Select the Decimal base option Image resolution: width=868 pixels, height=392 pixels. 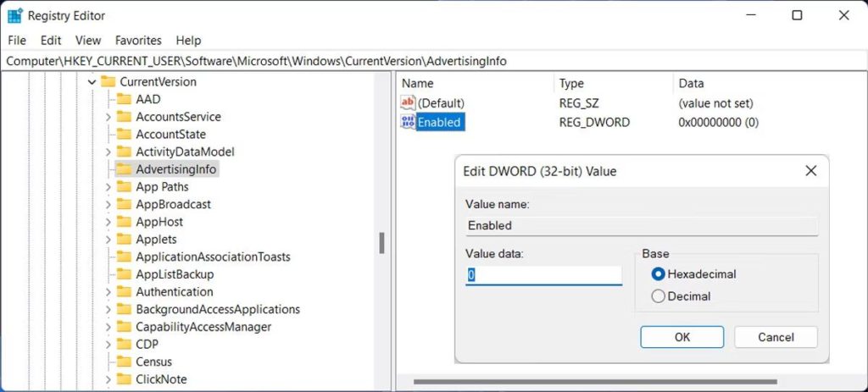(x=658, y=296)
